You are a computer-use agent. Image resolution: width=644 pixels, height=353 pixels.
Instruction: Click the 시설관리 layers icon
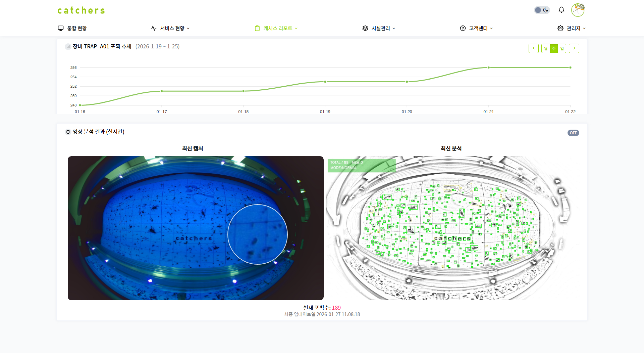365,28
